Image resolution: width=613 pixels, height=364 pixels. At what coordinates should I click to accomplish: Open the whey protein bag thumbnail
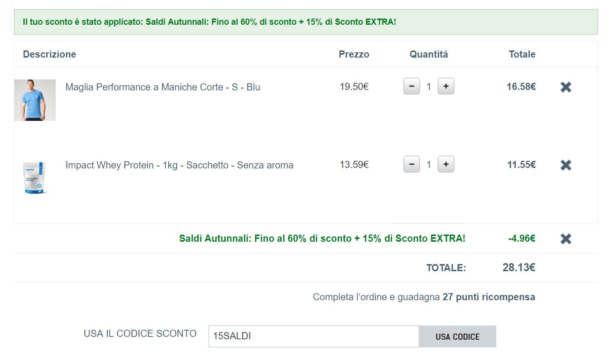[x=35, y=177]
